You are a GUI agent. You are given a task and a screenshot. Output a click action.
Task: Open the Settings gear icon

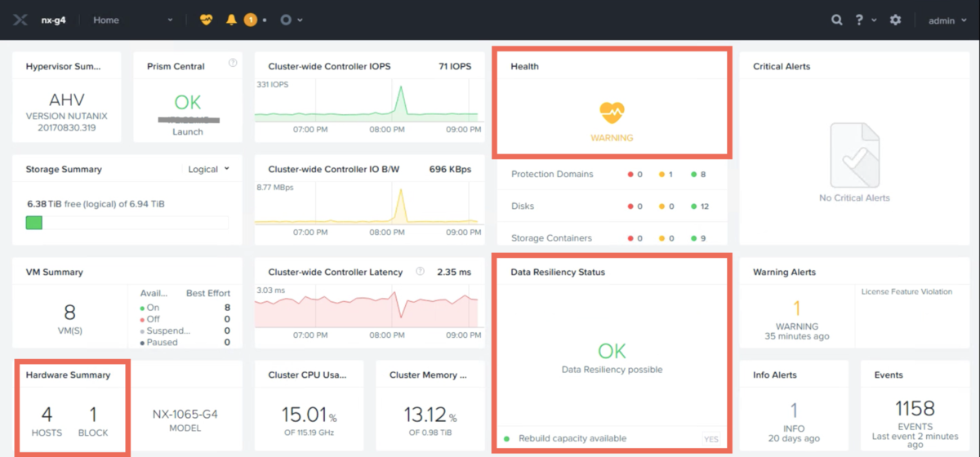point(895,20)
